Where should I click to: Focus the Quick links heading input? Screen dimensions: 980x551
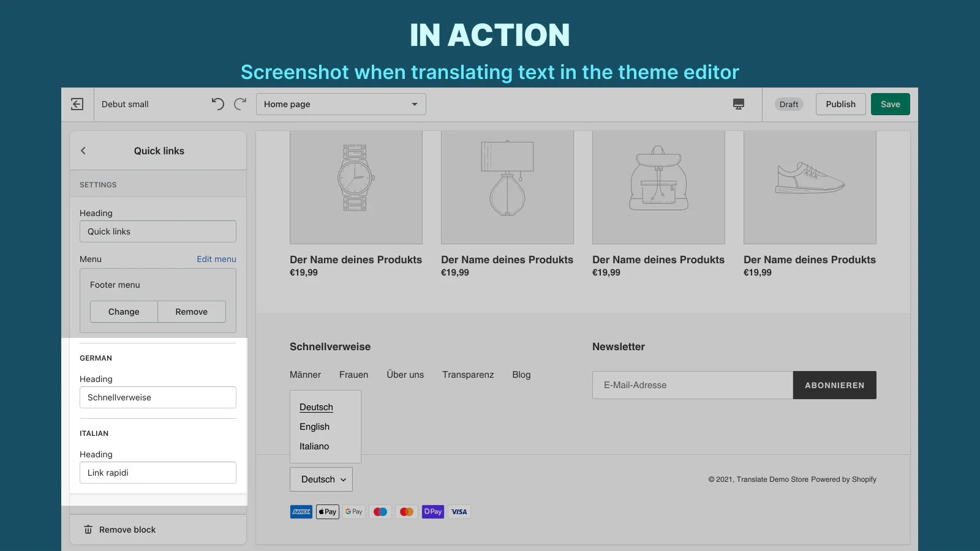point(158,231)
